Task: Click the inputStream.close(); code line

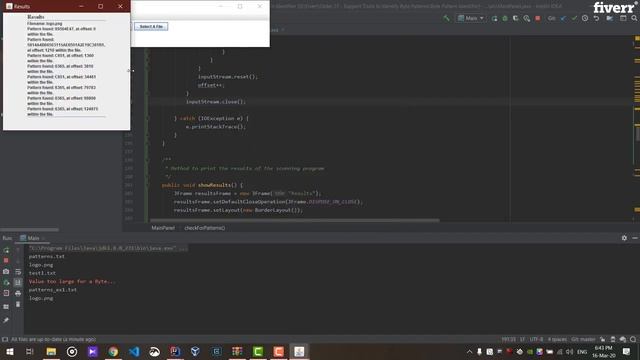Action: (x=216, y=102)
